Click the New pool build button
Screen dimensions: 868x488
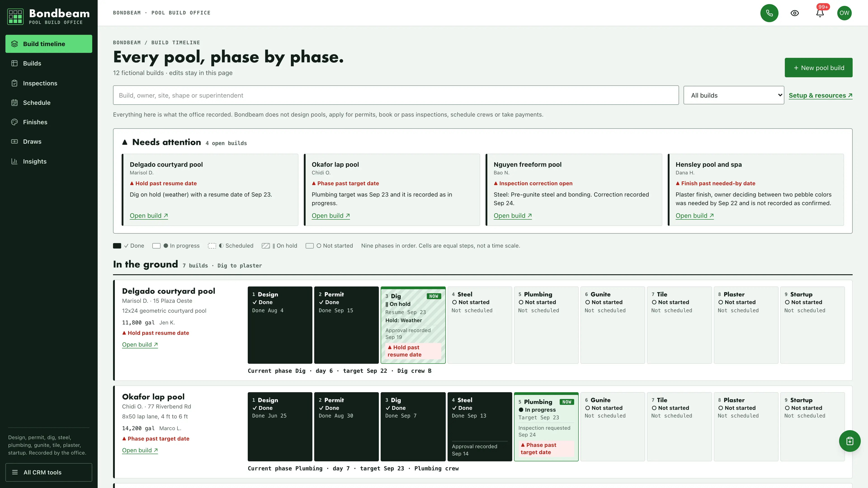(x=818, y=68)
